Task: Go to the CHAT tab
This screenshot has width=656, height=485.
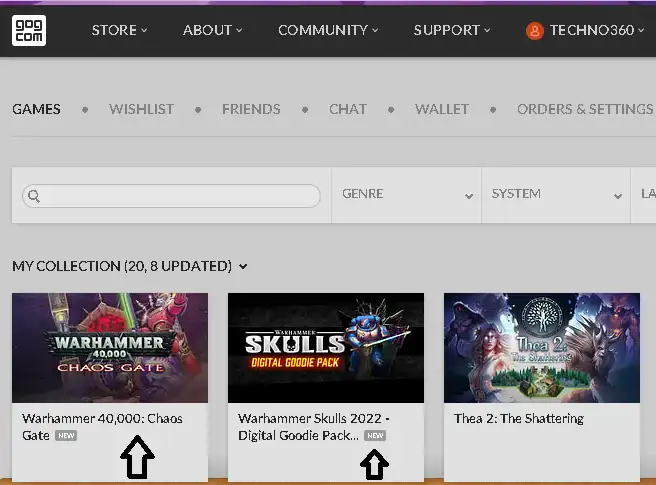Action: pos(347,109)
